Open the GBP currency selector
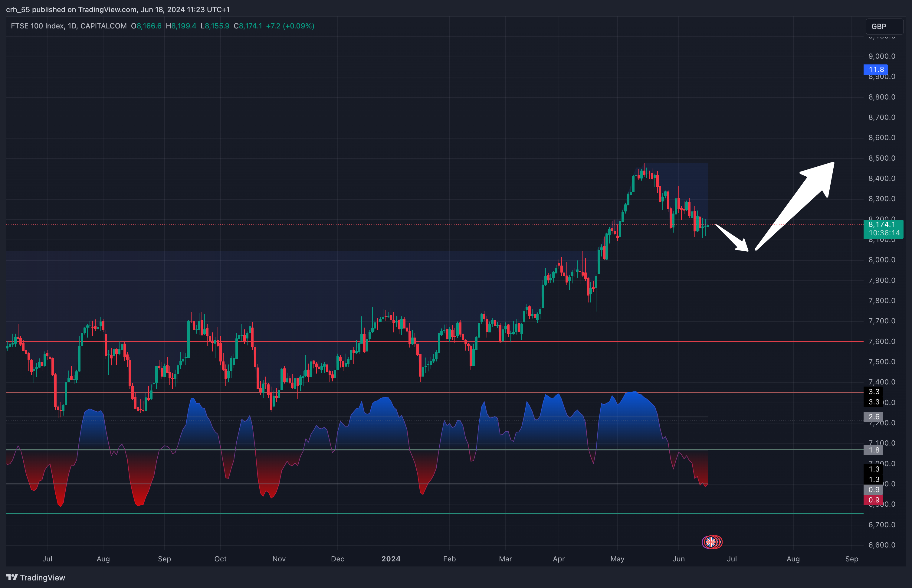The width and height of the screenshot is (912, 588). click(884, 26)
